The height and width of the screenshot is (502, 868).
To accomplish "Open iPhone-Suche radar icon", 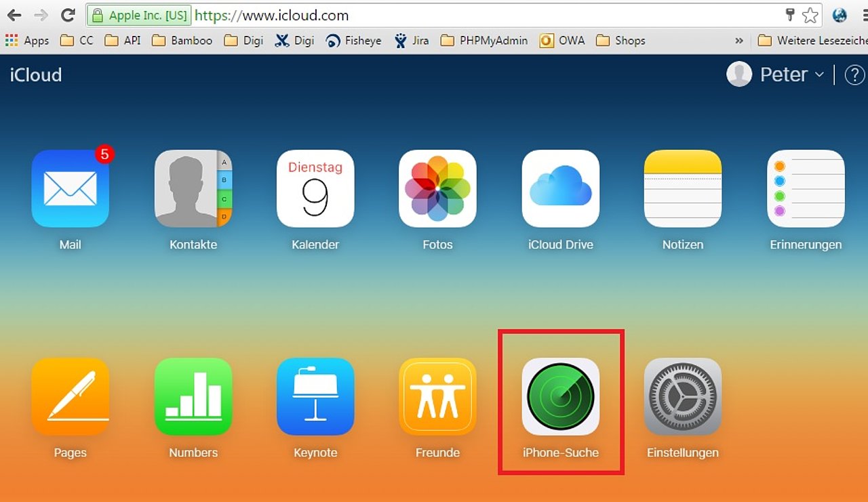I will [x=561, y=396].
